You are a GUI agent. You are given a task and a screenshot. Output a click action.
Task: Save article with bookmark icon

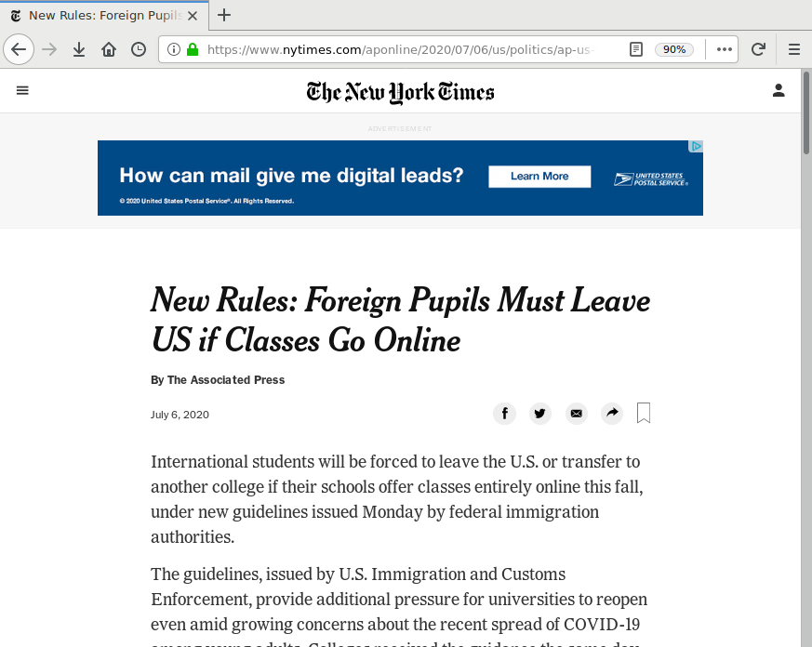[644, 414]
